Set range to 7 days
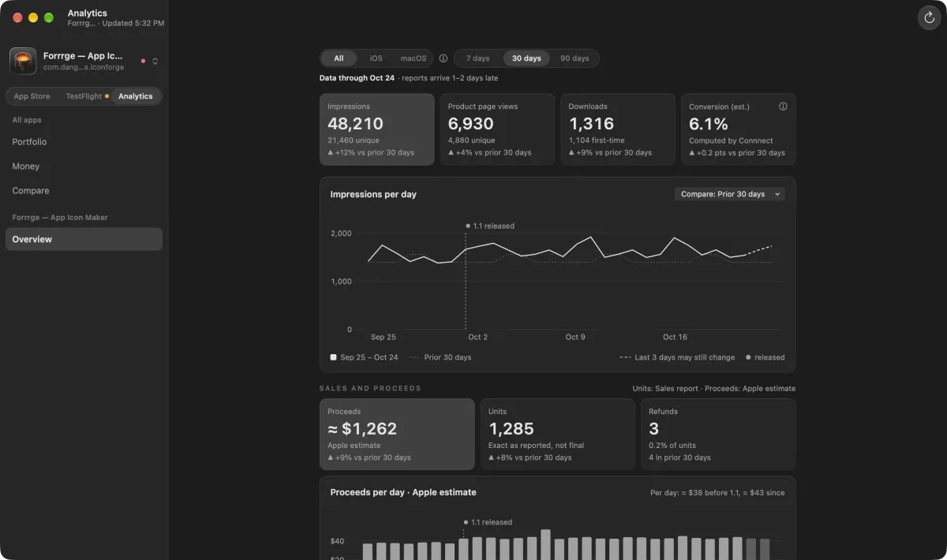Image resolution: width=947 pixels, height=560 pixels. (477, 58)
